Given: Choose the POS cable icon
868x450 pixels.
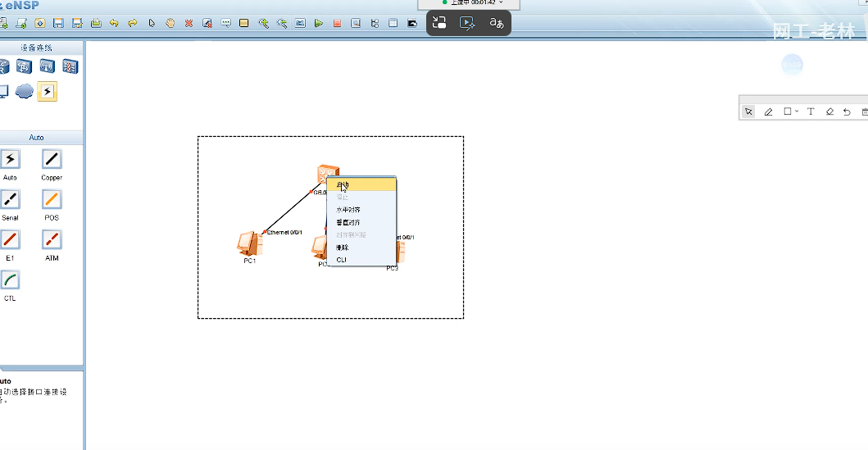Looking at the screenshot, I should coord(52,199).
